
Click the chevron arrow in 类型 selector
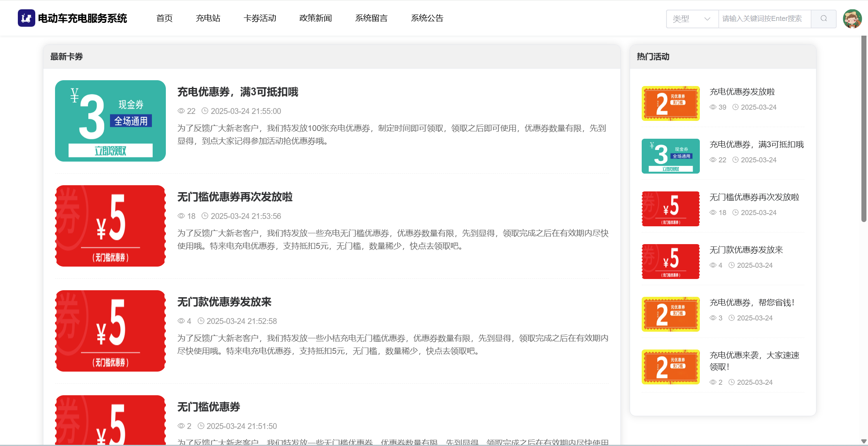707,19
